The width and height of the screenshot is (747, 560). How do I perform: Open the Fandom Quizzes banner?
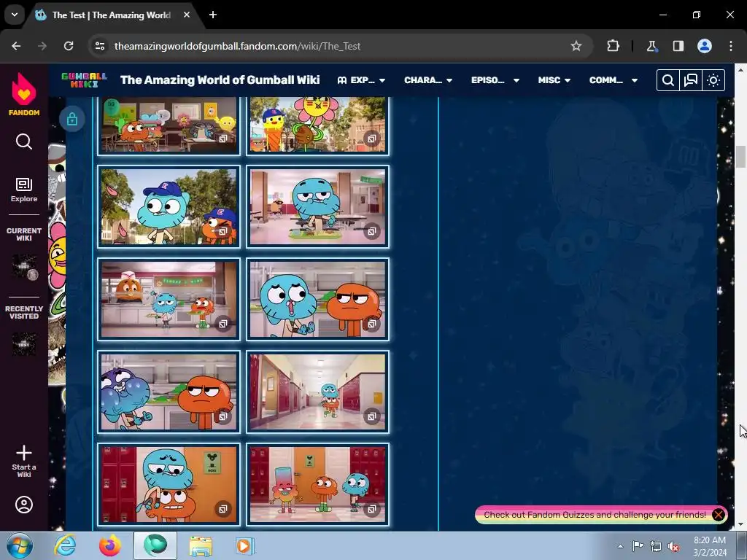click(595, 515)
